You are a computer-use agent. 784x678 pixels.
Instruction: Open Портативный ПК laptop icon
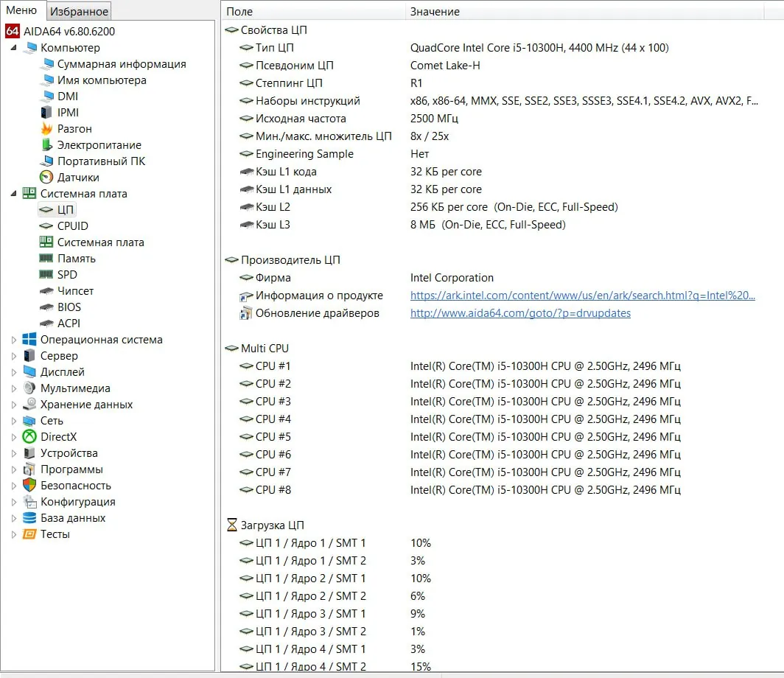click(x=46, y=161)
